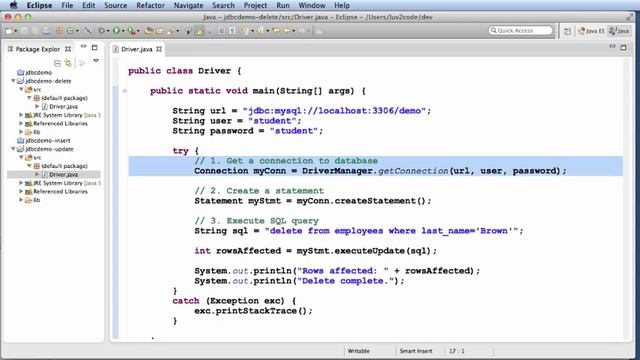Maximize the Package Explorer view

(x=95, y=48)
